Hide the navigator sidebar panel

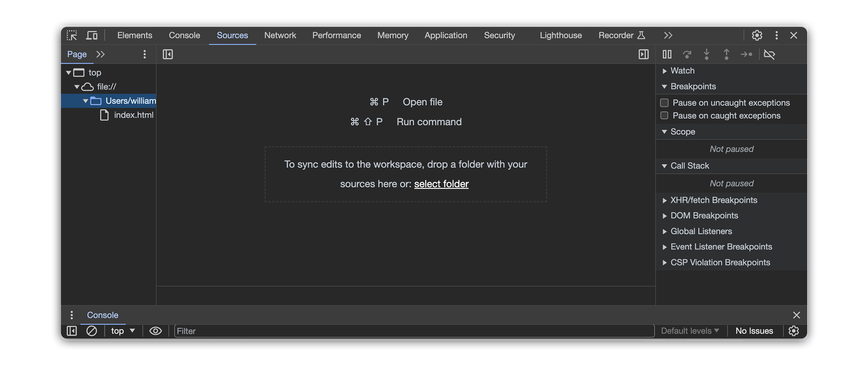[168, 54]
